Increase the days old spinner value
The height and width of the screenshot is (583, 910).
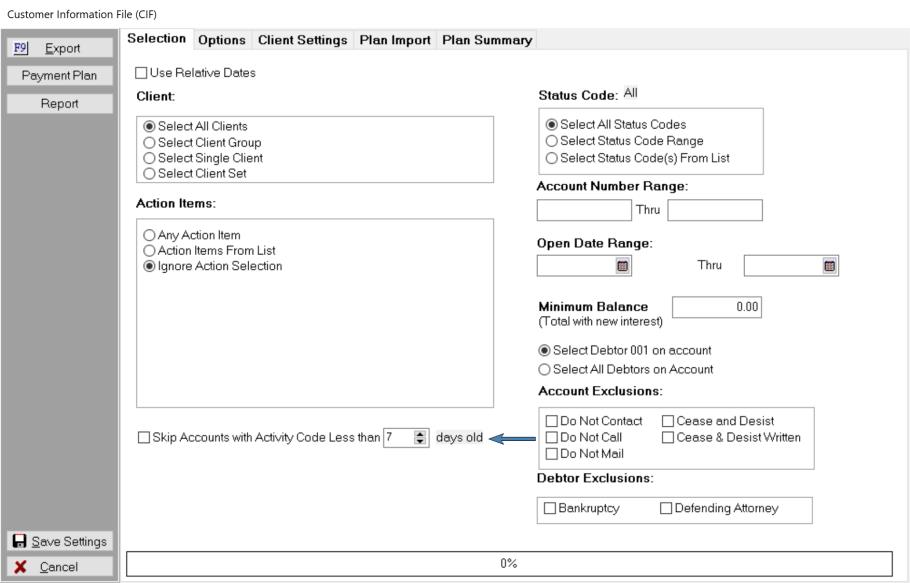pyautogui.click(x=420, y=434)
